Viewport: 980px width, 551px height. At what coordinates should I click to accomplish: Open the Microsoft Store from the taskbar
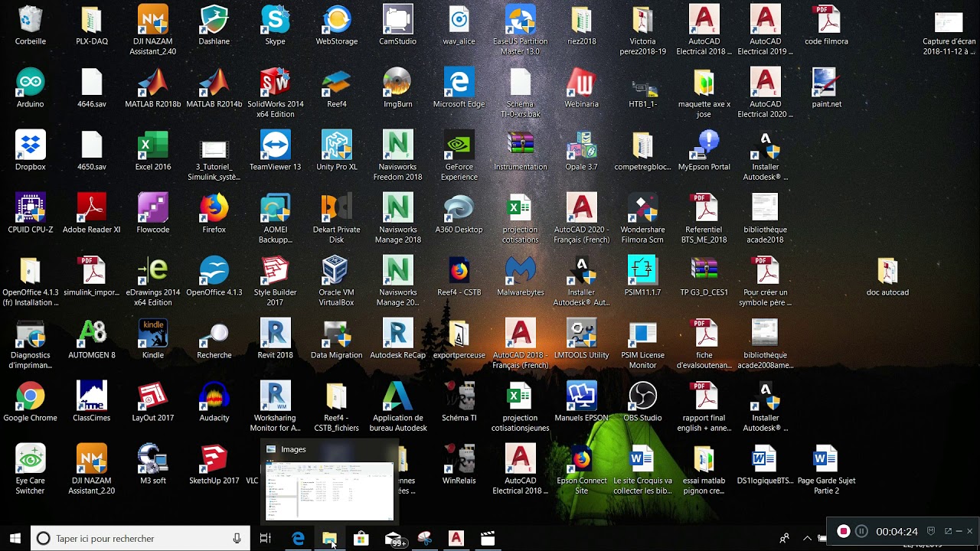[361, 539]
